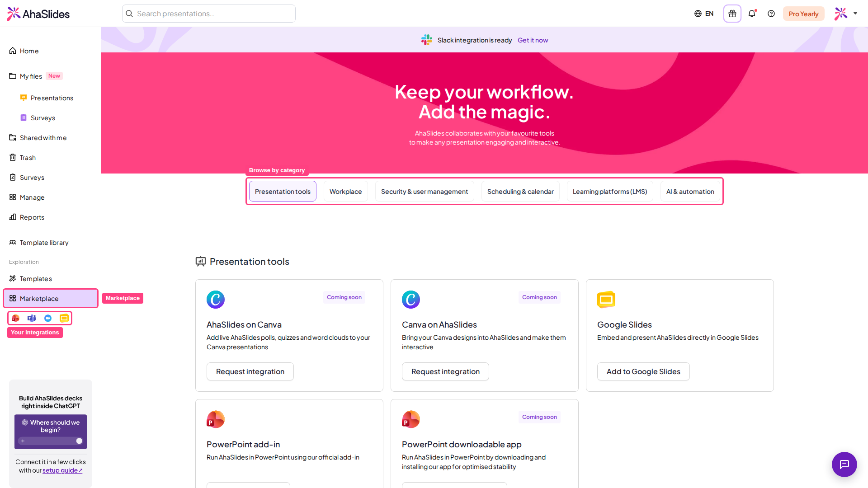Open Reports in the sidebar

51,217
